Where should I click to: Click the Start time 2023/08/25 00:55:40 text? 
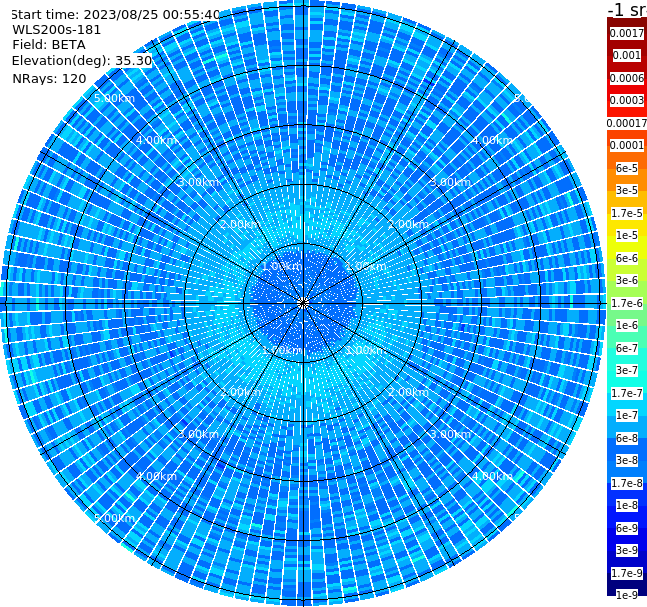(115, 15)
